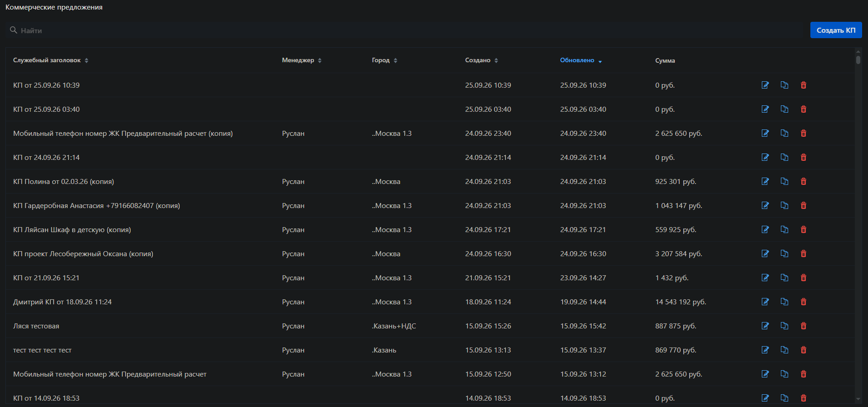Focus the Найти search field

[x=408, y=30]
